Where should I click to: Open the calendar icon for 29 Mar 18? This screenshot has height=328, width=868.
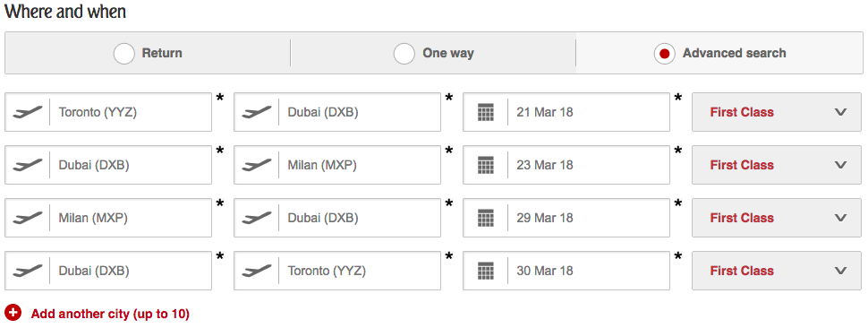pos(486,218)
